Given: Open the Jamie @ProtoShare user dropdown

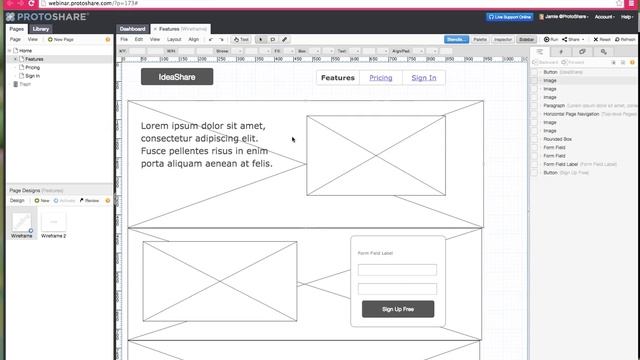Looking at the screenshot, I should (x=564, y=17).
